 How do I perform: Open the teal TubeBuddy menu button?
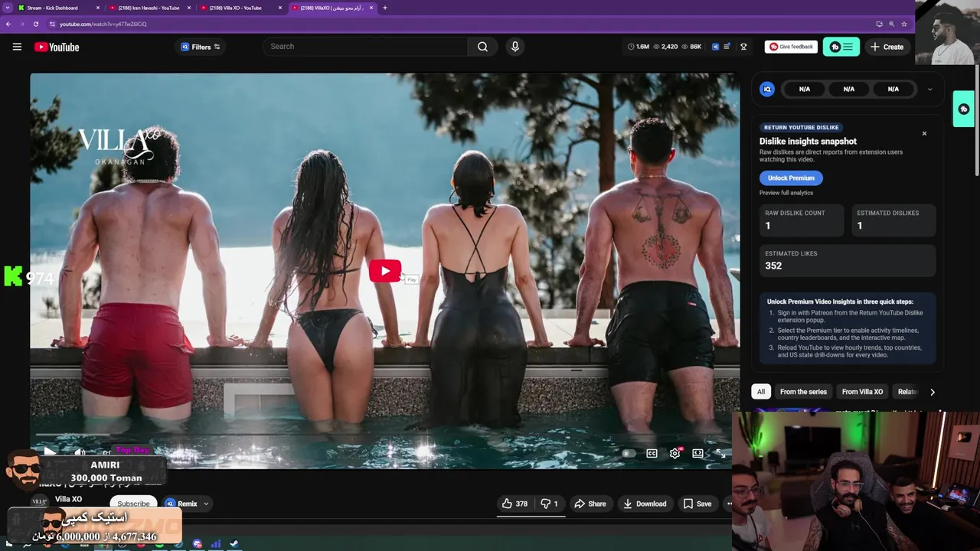click(841, 47)
